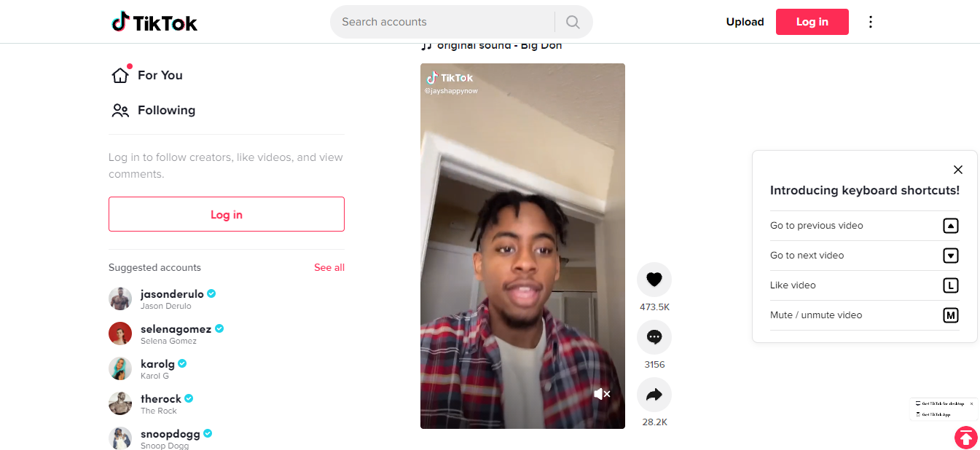The height and width of the screenshot is (450, 980).
Task: Focus the Search accounts field
Action: 444,22
